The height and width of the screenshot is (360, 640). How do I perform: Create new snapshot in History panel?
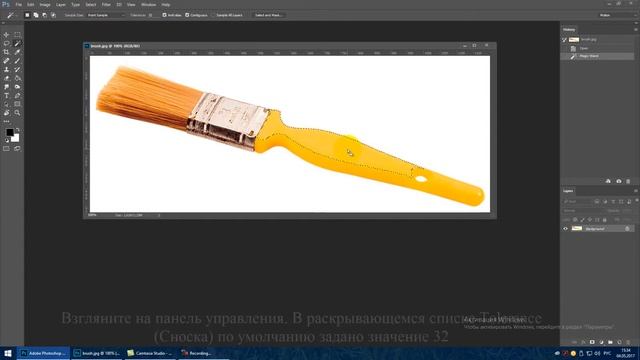(619, 181)
